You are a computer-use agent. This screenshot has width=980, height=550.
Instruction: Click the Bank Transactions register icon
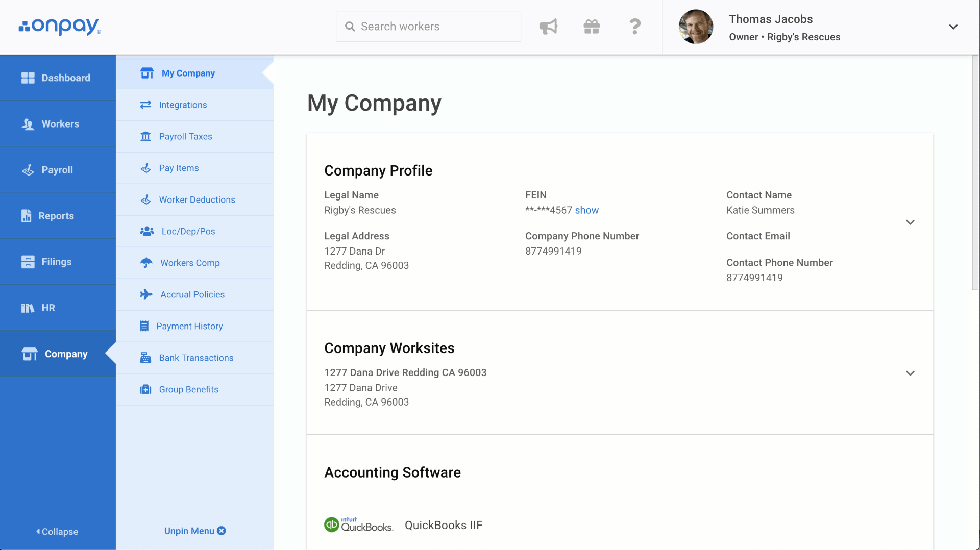(x=145, y=358)
